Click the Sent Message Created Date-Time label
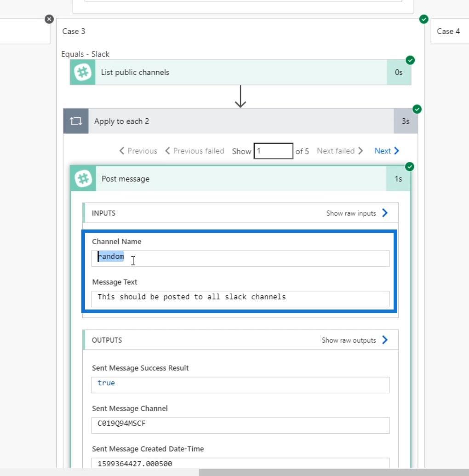Viewport: 469px width, 476px height. coord(148,449)
